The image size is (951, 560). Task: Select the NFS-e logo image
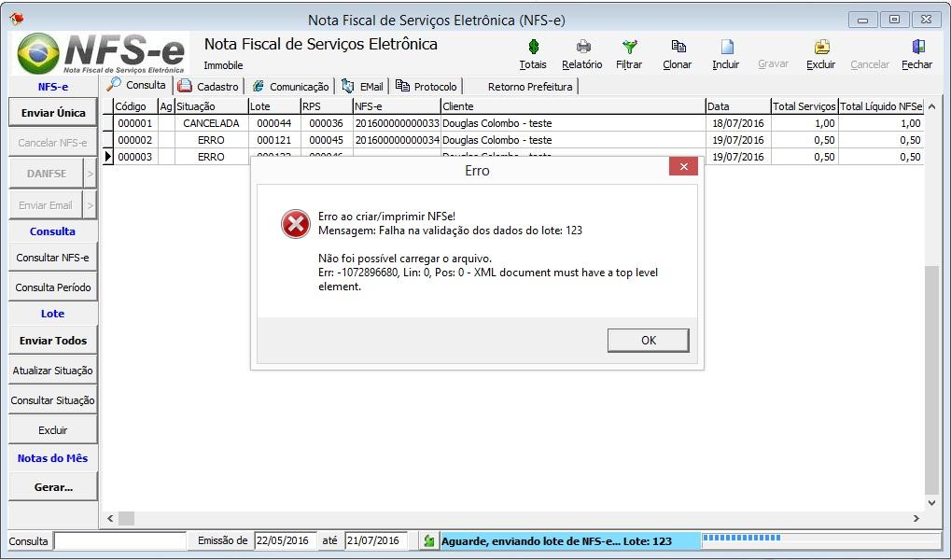[x=101, y=53]
